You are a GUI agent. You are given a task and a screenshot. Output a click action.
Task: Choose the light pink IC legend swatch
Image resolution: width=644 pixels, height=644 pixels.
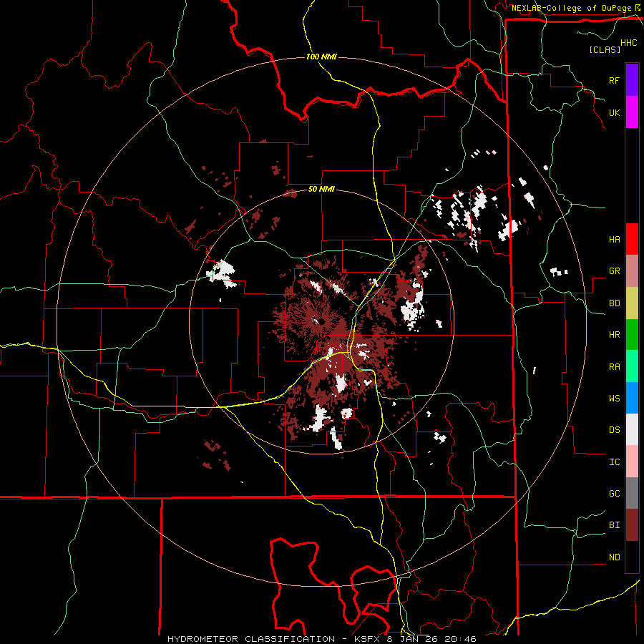[632, 462]
